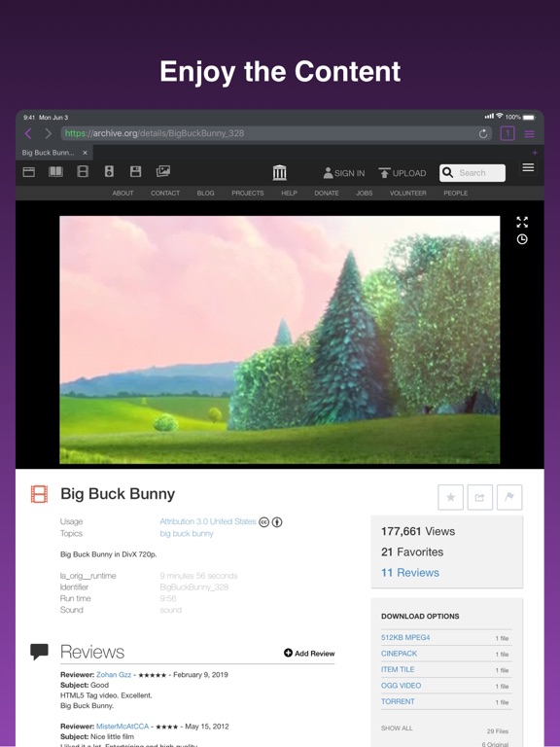Favorite this item with star button
Viewport: 560px width, 747px height.
(x=450, y=497)
